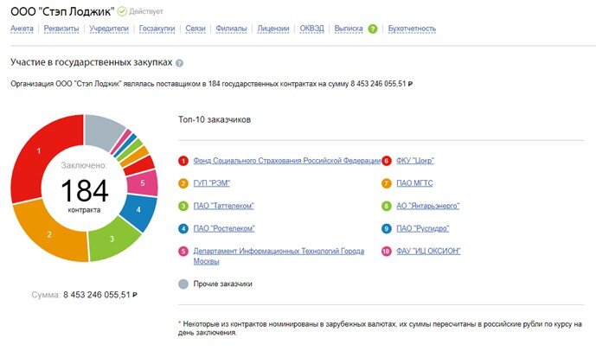Open the Учредители tab
The width and height of the screenshot is (596, 364).
(109, 29)
